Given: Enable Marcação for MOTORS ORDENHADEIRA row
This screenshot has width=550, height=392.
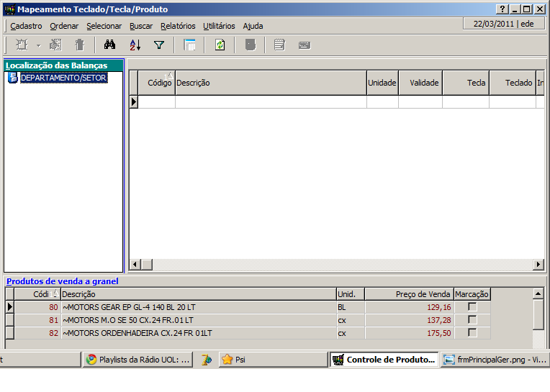Looking at the screenshot, I should click(472, 333).
